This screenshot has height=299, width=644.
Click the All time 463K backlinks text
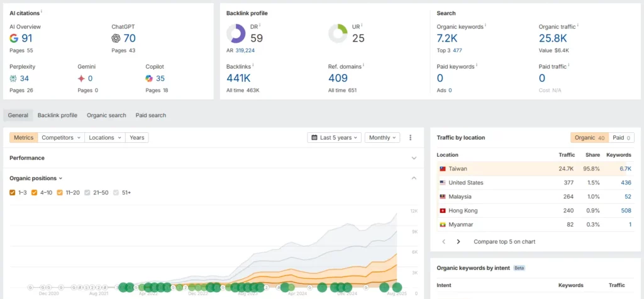pyautogui.click(x=243, y=90)
